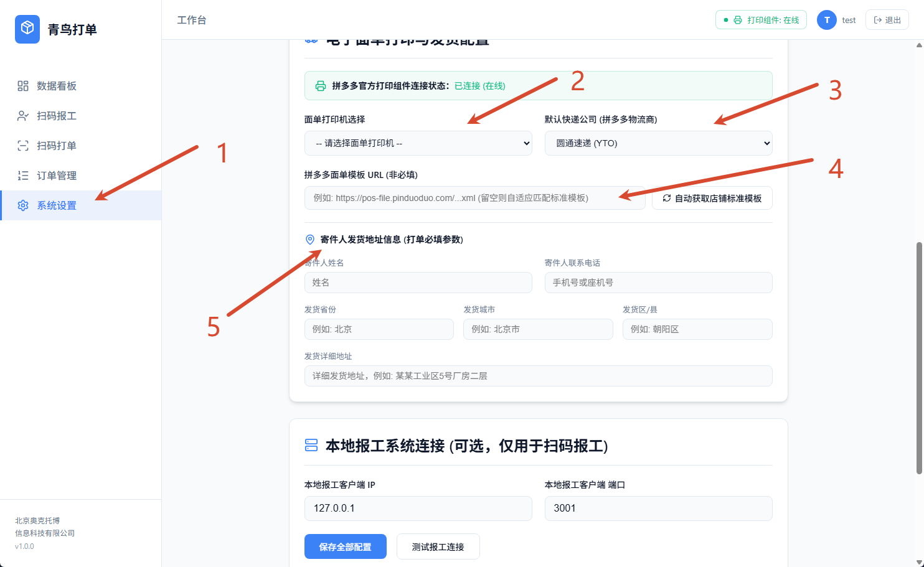This screenshot has height=567, width=924.
Task: Click the green printer icon in connection status banner
Action: [x=321, y=86]
